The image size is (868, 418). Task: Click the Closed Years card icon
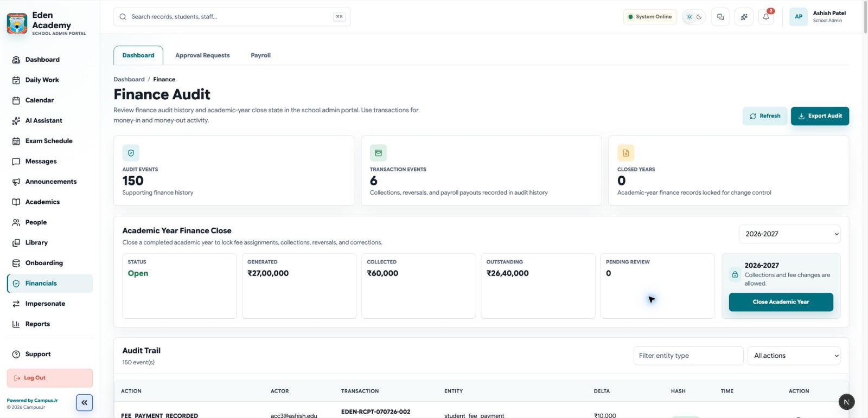[x=626, y=153]
